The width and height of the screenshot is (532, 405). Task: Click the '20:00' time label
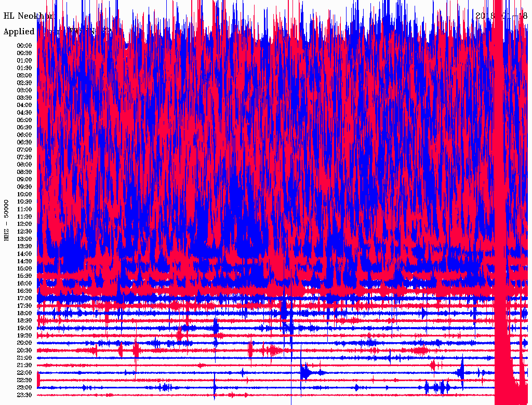(x=24, y=343)
